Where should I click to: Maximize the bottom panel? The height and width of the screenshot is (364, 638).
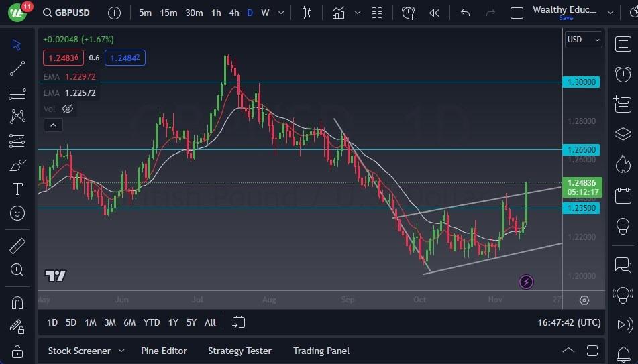click(592, 351)
